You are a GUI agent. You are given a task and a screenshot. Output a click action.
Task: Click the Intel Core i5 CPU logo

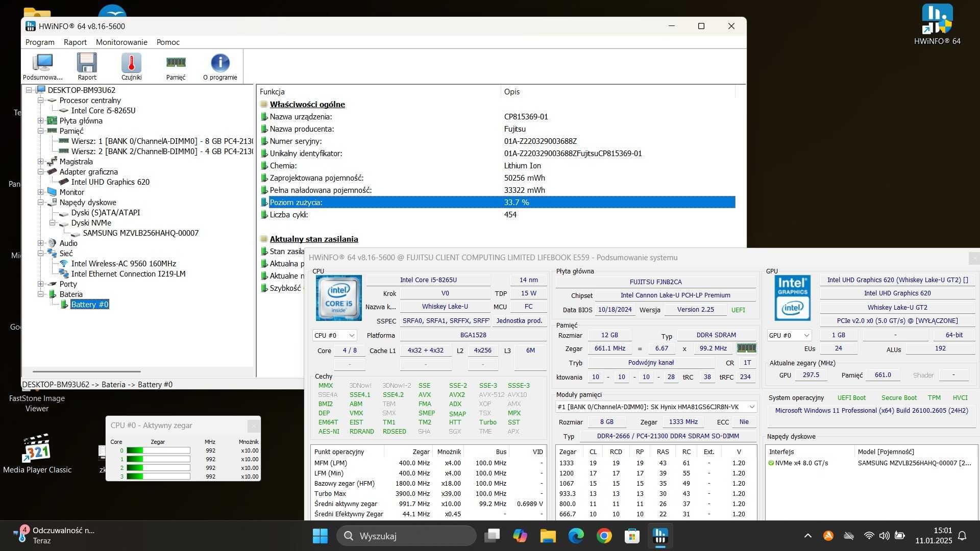(x=339, y=298)
